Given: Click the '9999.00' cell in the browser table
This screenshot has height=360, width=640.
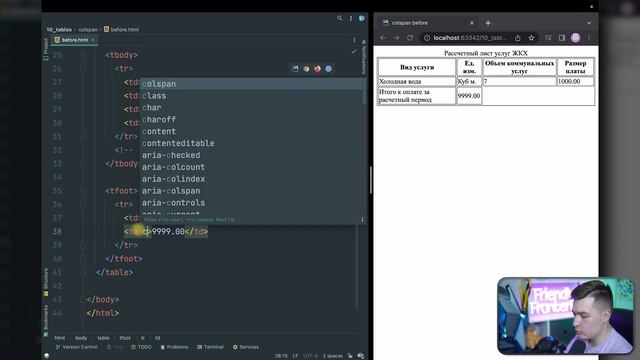Looking at the screenshot, I should point(469,96).
